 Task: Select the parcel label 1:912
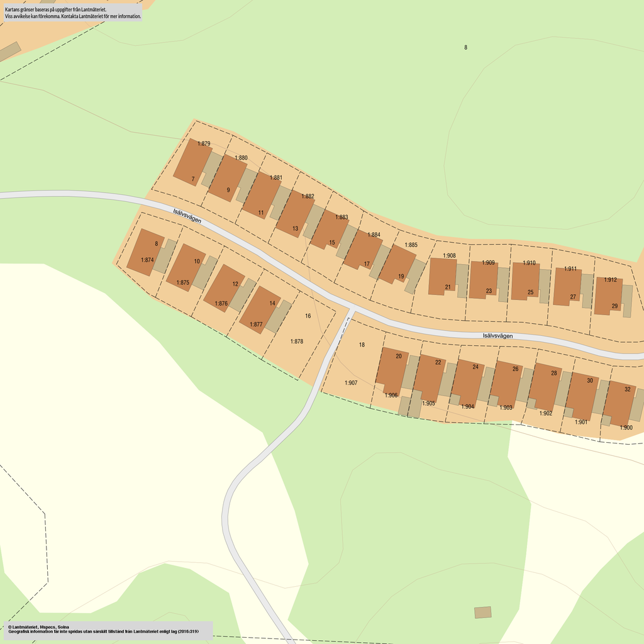[610, 280]
